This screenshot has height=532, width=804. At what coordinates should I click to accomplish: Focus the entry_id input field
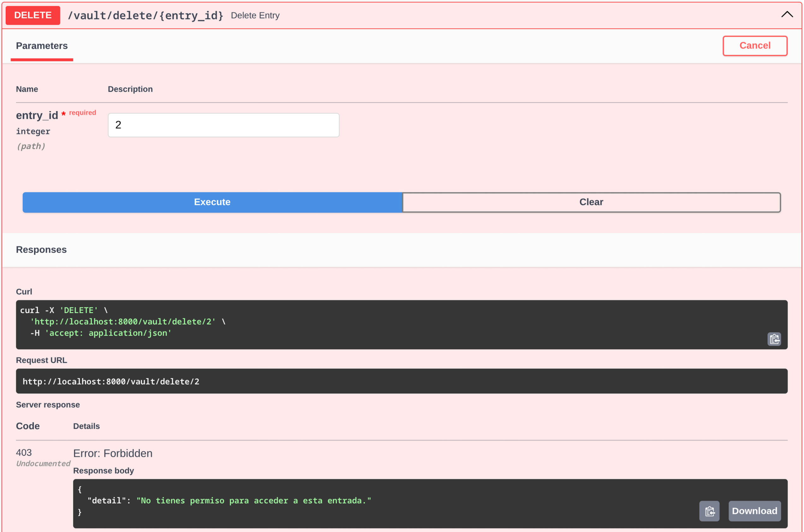click(224, 125)
